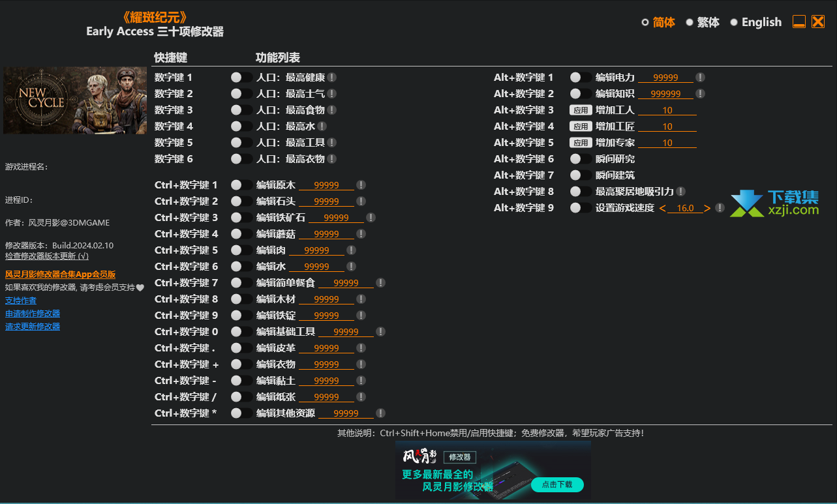Click 编辑电力 value field 99999
This screenshot has height=504, width=837.
[x=665, y=77]
